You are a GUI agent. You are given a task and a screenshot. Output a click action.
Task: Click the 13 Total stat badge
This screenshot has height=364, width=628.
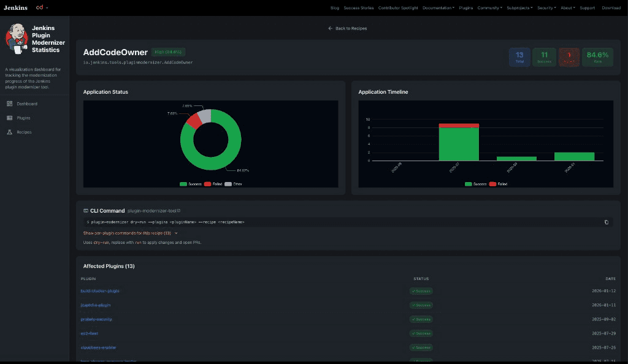pos(519,57)
